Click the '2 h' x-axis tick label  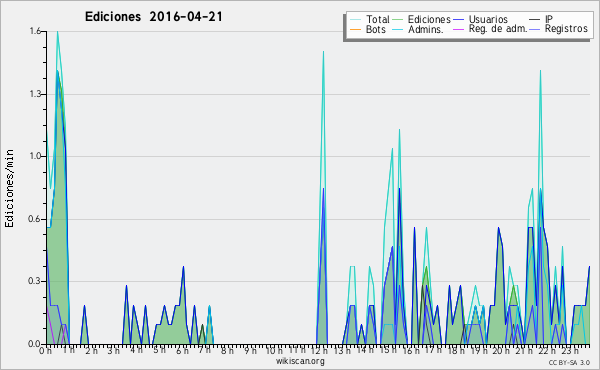tap(91, 351)
